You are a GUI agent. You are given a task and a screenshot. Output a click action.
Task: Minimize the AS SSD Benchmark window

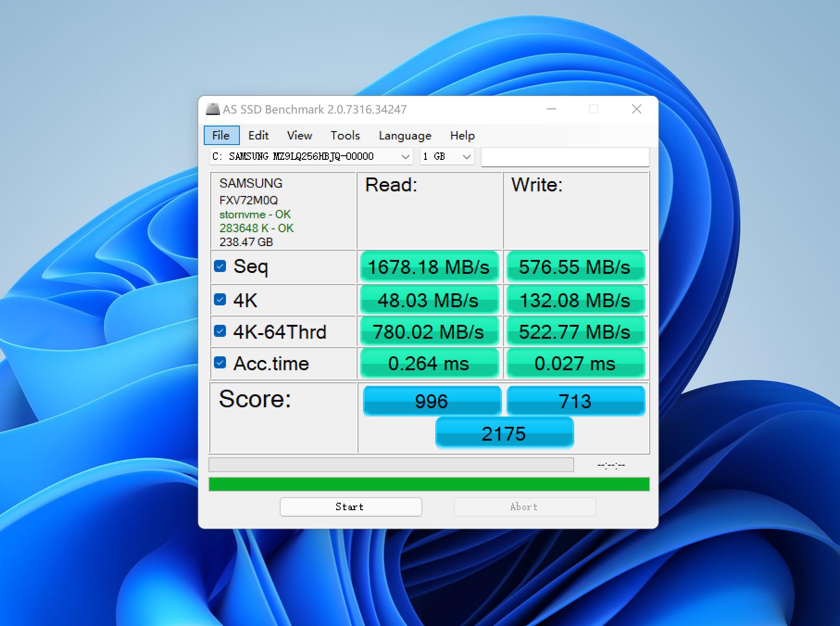click(551, 109)
